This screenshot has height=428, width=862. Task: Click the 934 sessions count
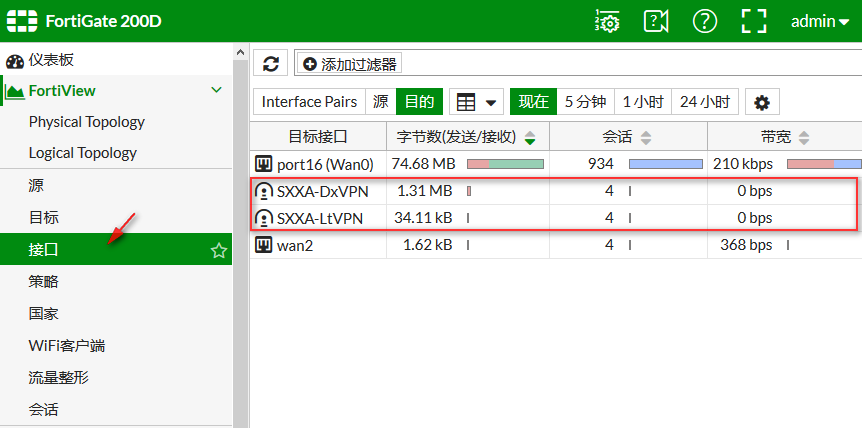click(600, 164)
